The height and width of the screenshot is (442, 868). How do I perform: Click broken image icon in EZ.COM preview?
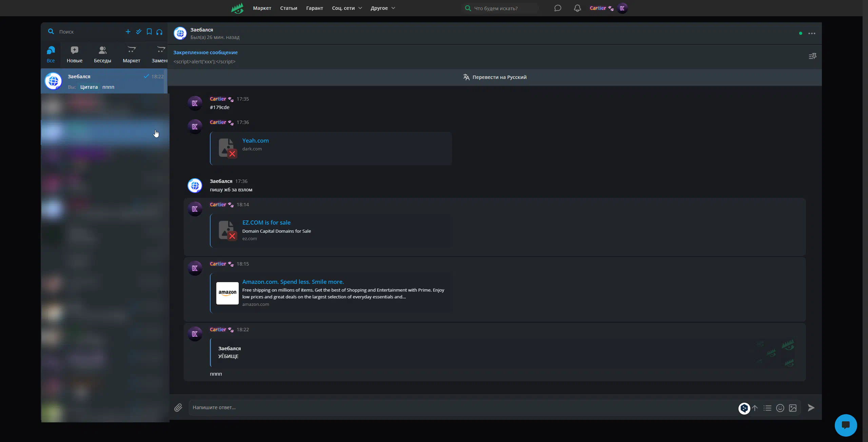tap(228, 230)
